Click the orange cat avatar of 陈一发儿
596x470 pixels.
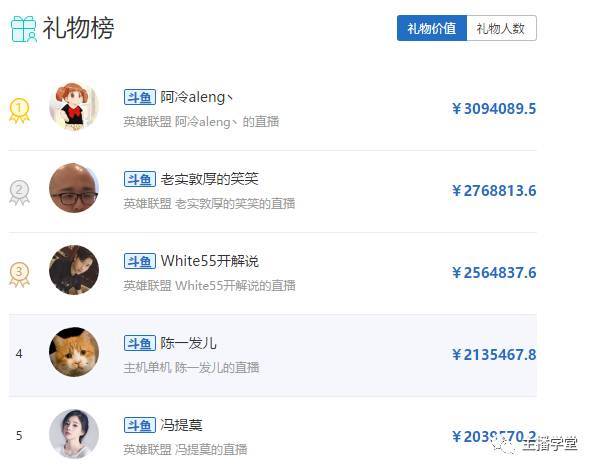[x=74, y=352]
